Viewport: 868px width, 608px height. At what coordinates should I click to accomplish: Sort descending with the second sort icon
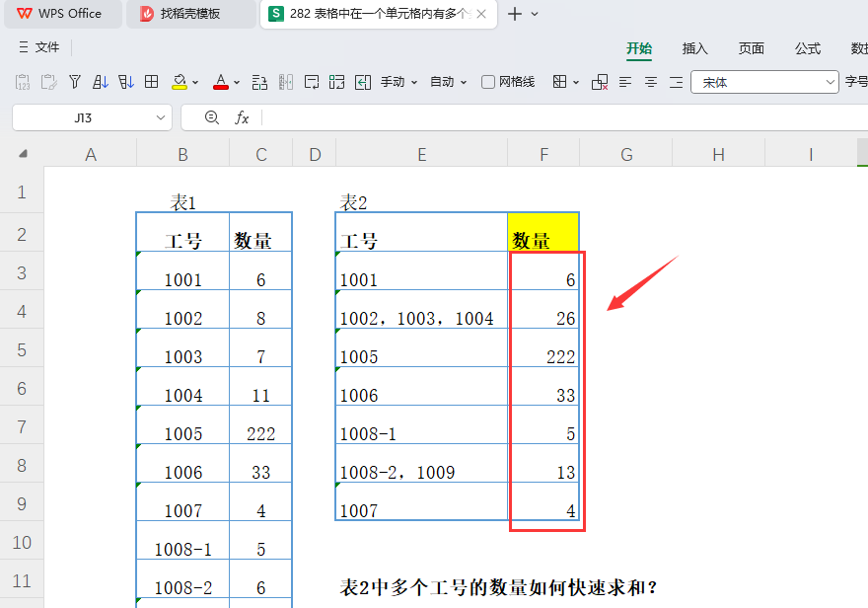(126, 83)
